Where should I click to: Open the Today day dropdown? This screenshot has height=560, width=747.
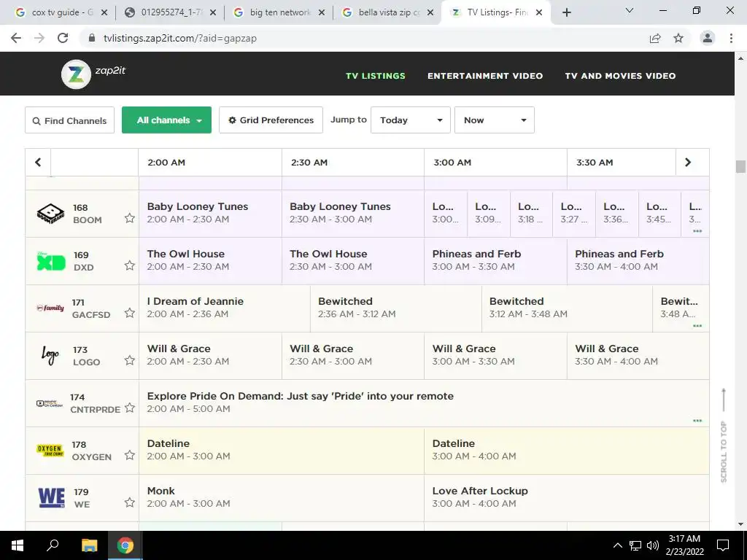[411, 120]
